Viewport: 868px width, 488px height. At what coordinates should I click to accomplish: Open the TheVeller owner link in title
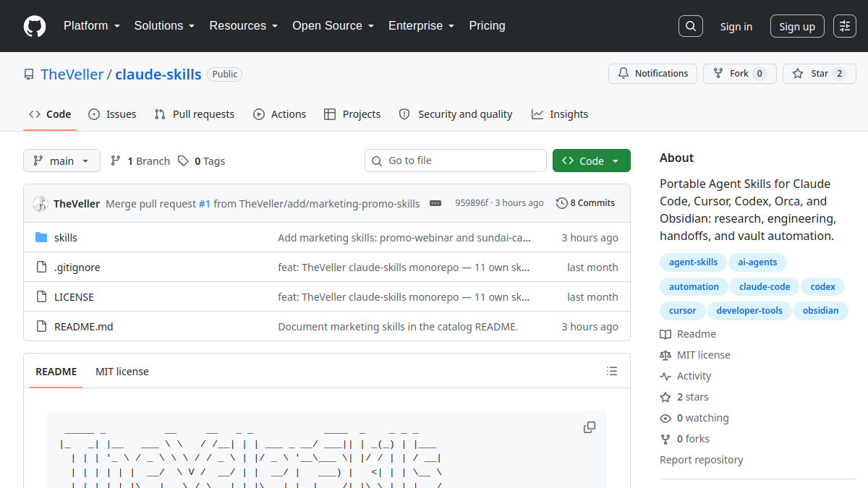72,74
